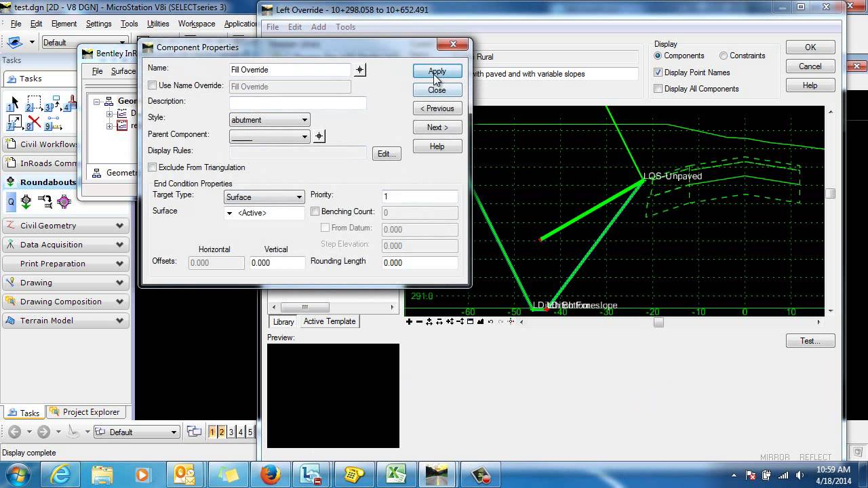The width and height of the screenshot is (868, 488).
Task: Open the Workspace menu in MicroStation
Action: [x=197, y=24]
